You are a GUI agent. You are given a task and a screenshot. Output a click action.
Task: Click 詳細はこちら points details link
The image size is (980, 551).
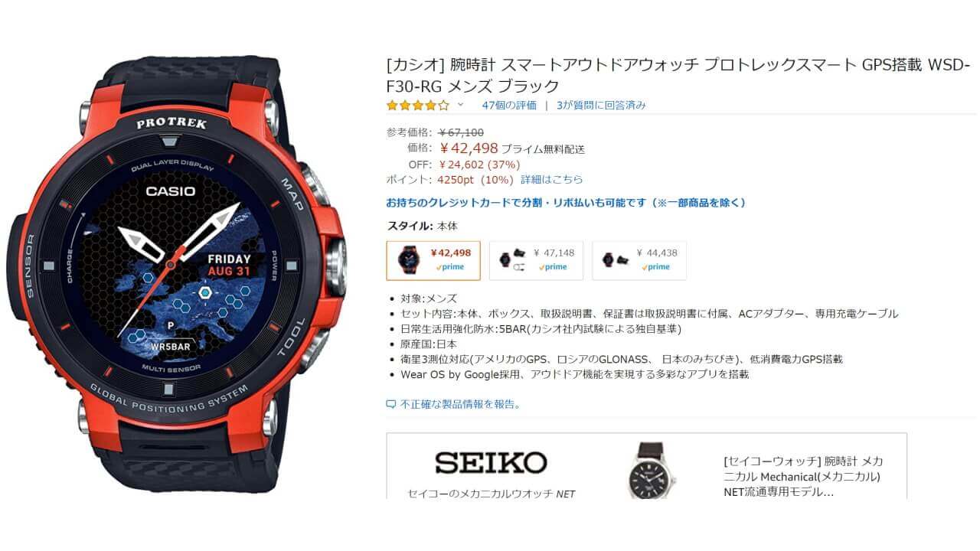pyautogui.click(x=551, y=180)
